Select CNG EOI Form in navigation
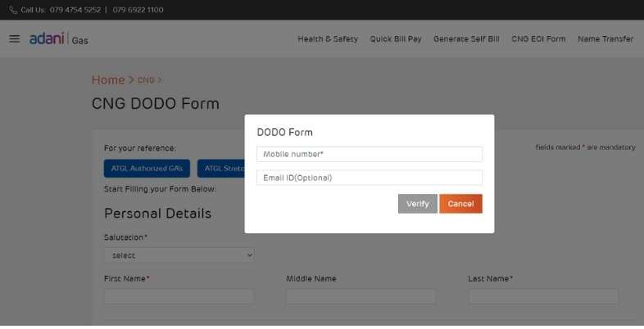644x329 pixels. pyautogui.click(x=538, y=39)
